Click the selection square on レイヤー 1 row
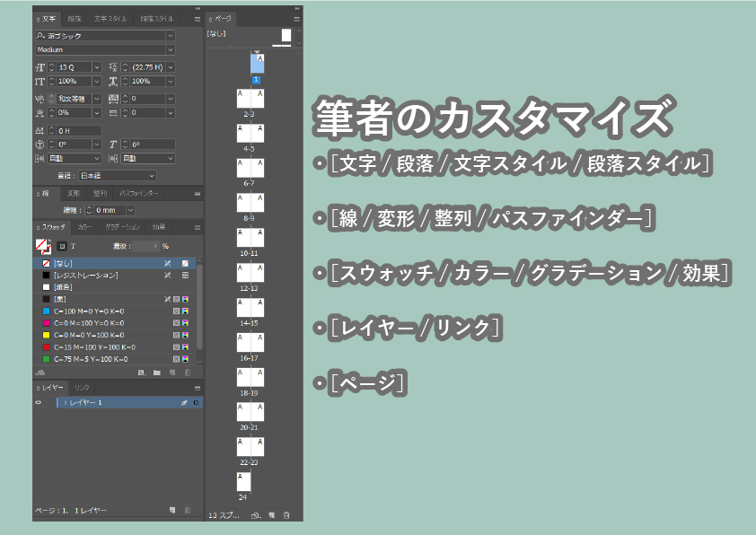 (x=196, y=402)
